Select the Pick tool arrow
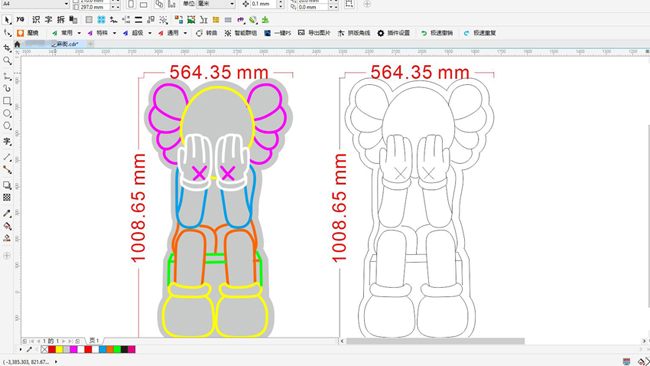650x366 pixels. click(7, 20)
